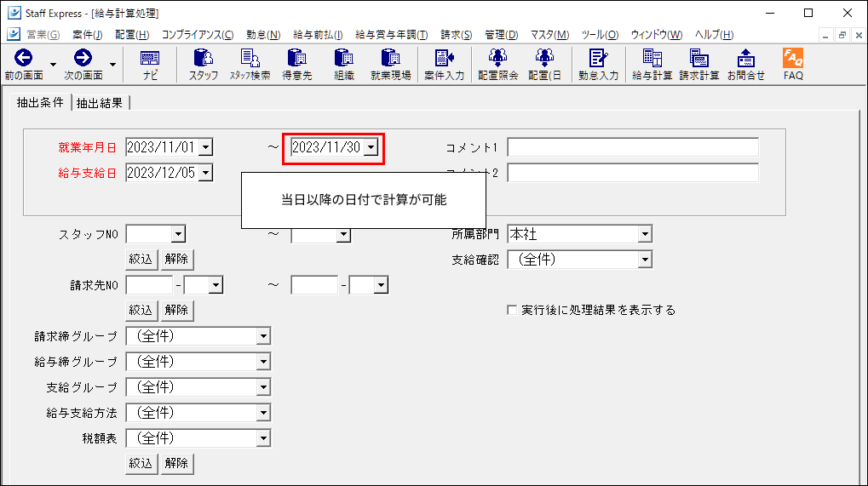868x486 pixels.
Task: Expand the 給与締グループ dropdown
Action: click(x=263, y=362)
